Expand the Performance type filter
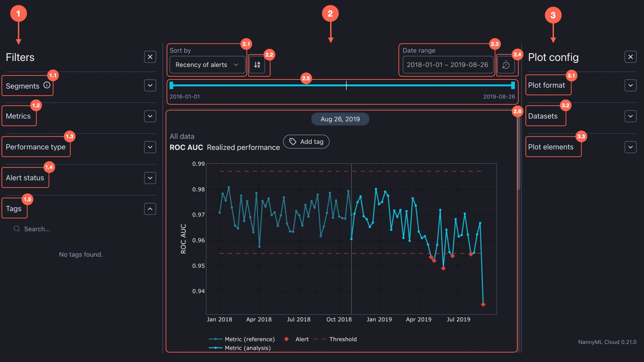The height and width of the screenshot is (362, 644). coord(150,147)
